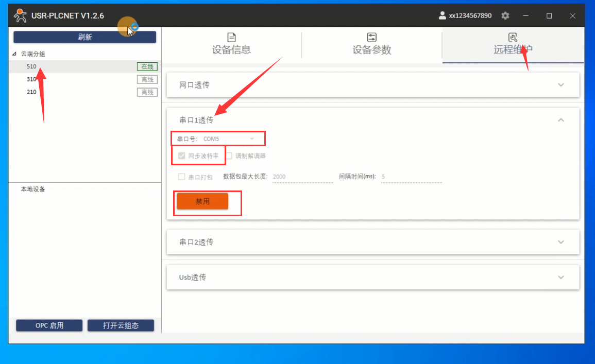The image size is (595, 364).
Task: Expand the 网口透传 section
Action: click(x=561, y=85)
